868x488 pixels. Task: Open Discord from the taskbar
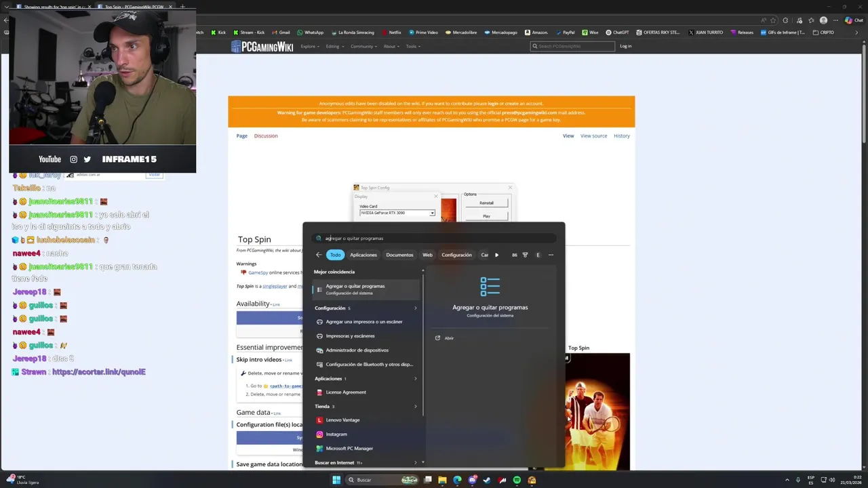tap(472, 480)
